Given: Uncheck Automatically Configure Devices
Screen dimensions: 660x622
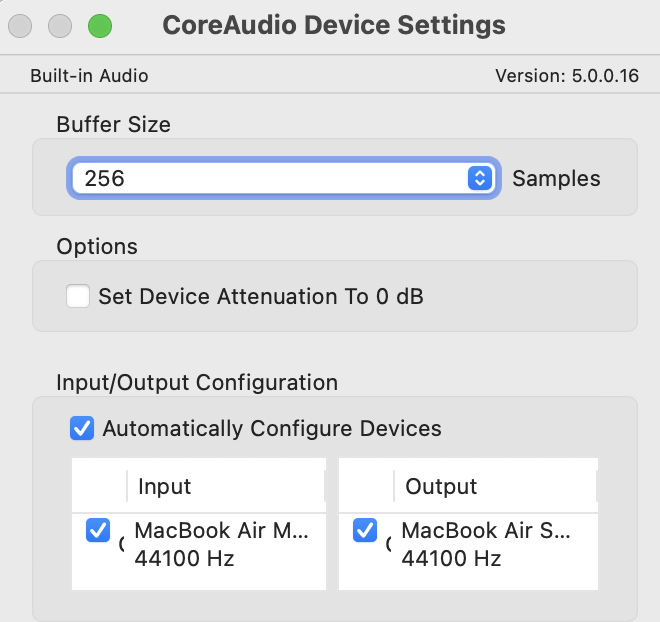Looking at the screenshot, I should pos(82,429).
